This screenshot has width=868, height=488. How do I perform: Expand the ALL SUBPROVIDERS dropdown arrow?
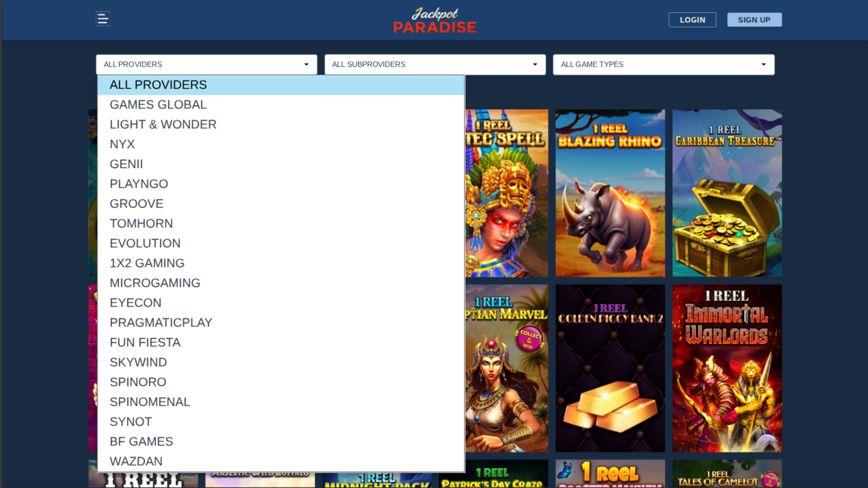[534, 64]
